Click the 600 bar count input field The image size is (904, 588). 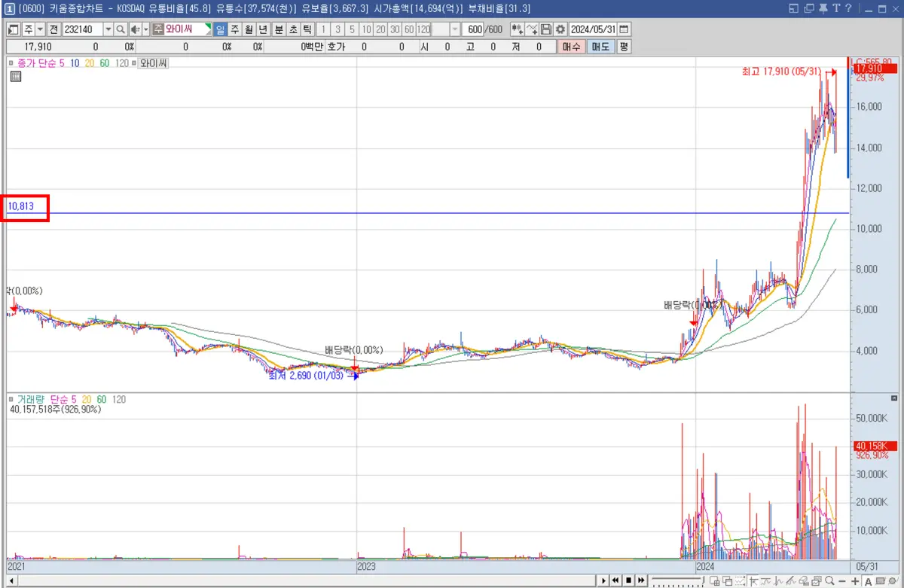click(472, 29)
